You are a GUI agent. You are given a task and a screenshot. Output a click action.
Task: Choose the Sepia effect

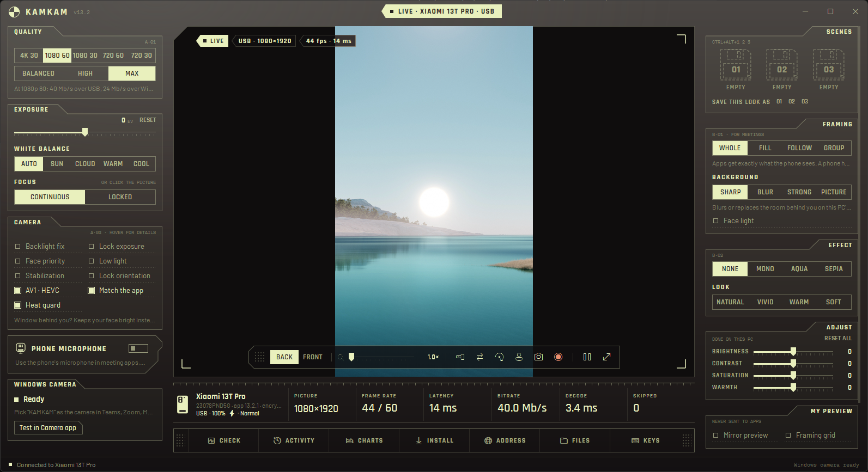[x=834, y=269]
